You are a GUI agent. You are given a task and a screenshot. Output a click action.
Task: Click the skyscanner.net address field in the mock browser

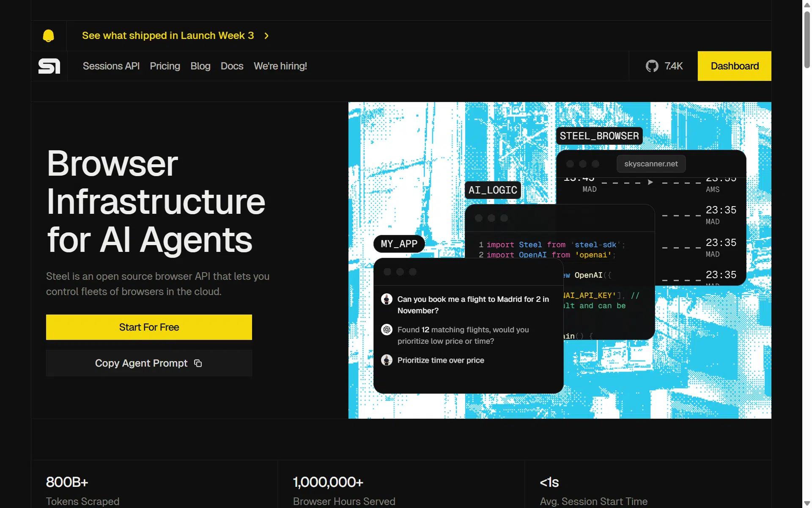tap(651, 164)
